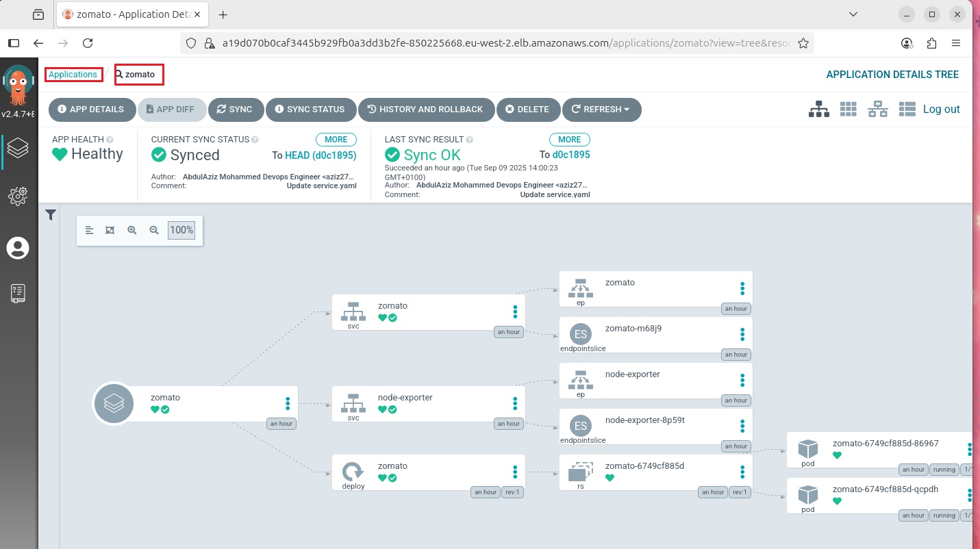Click the filter funnel icon
980x549 pixels.
click(50, 215)
